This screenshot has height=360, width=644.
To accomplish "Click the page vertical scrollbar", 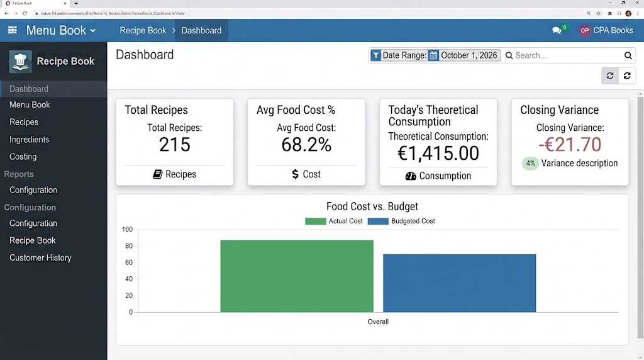I will 640,218.
